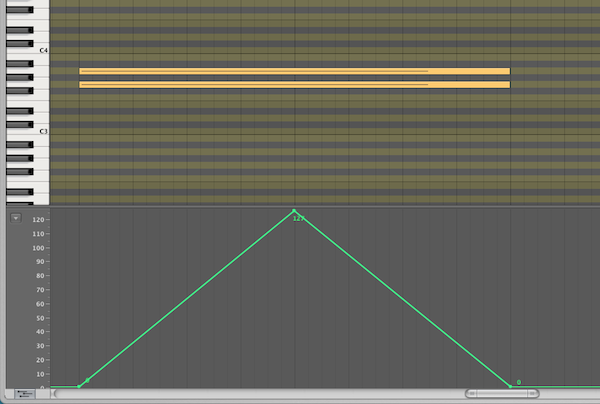Click the falling green automation line segment
Image resolution: width=600 pixels, height=404 pixels.
(400, 297)
